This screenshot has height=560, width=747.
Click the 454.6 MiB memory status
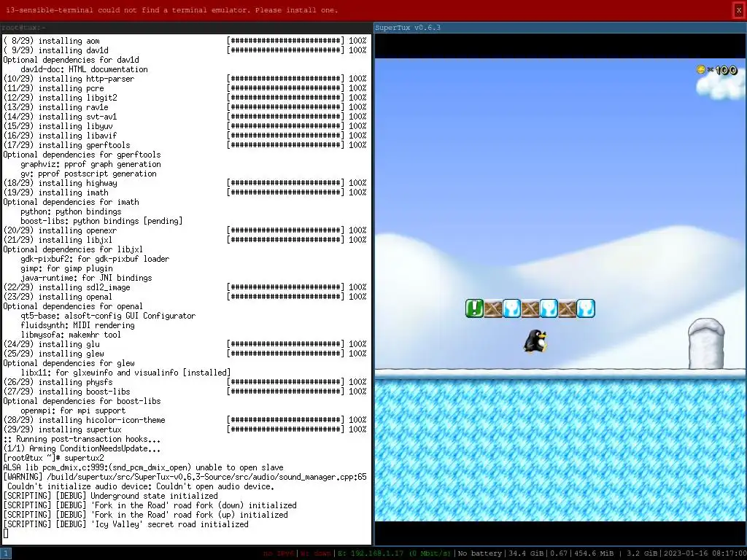pos(593,553)
